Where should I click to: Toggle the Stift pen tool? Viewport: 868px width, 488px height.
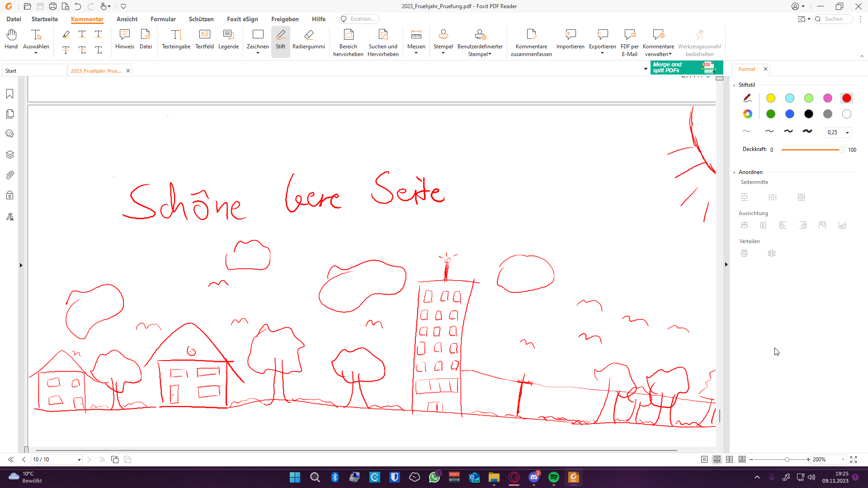point(280,39)
